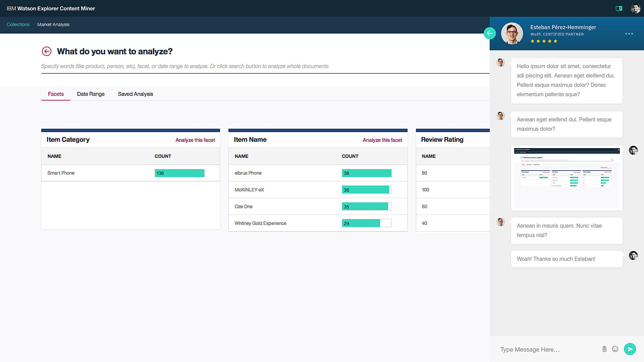The height and width of the screenshot is (362, 644).
Task: Click your avatar beside the 'Woah! Thanks so much' message
Action: coord(633,255)
